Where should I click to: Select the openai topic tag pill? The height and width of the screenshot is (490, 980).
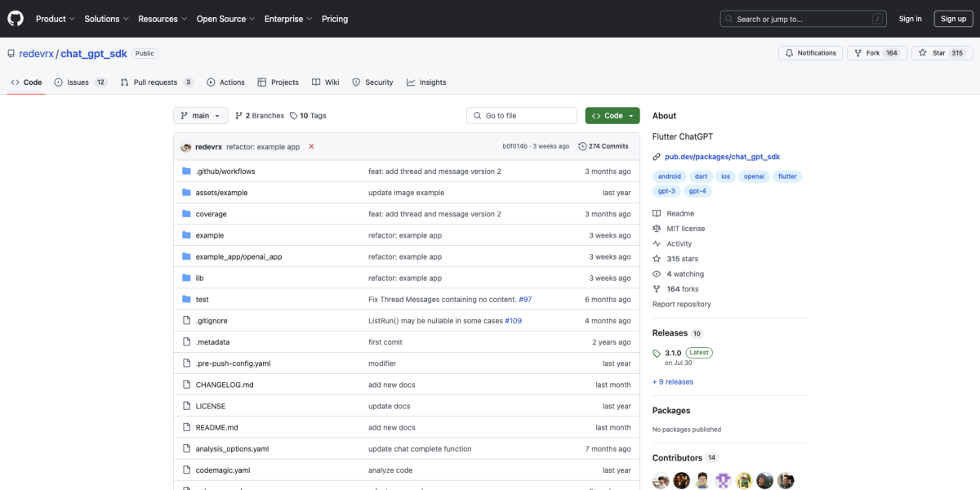pos(753,176)
